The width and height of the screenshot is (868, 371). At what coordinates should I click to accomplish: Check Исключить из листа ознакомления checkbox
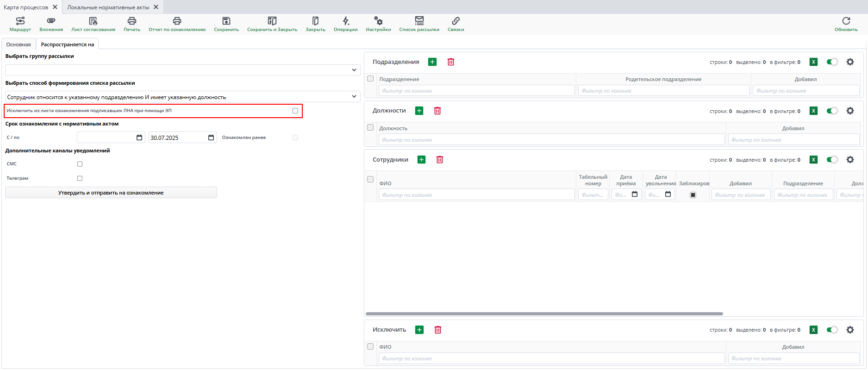pyautogui.click(x=295, y=111)
